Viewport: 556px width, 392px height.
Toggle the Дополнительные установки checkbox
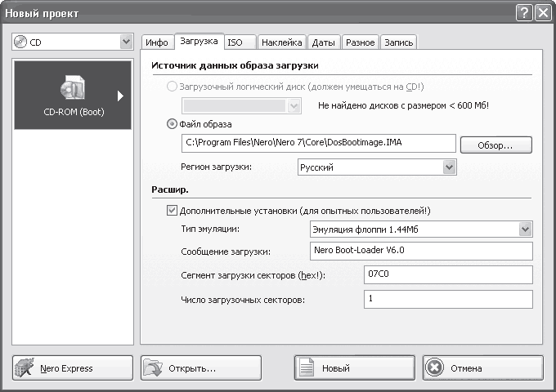pos(172,209)
